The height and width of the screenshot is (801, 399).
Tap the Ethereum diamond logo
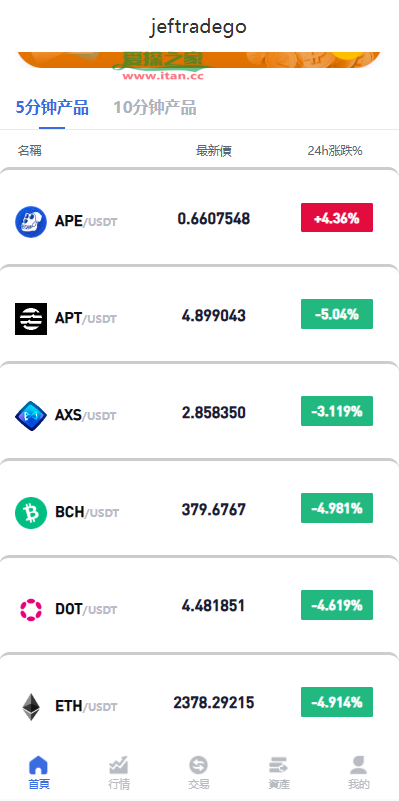pyautogui.click(x=31, y=707)
